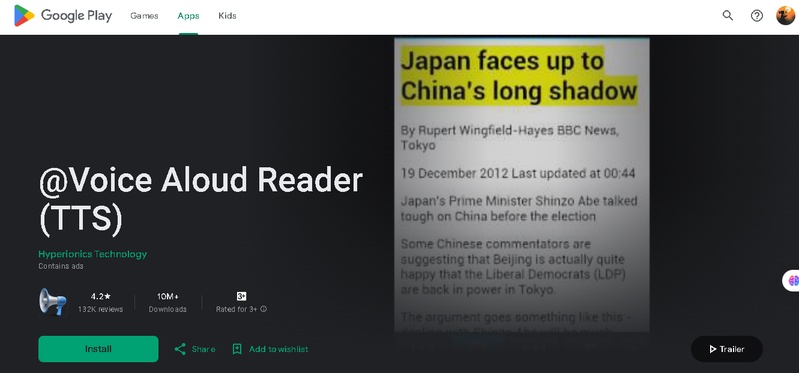Open the account profile avatar
The image size is (799, 373).
[x=785, y=16]
